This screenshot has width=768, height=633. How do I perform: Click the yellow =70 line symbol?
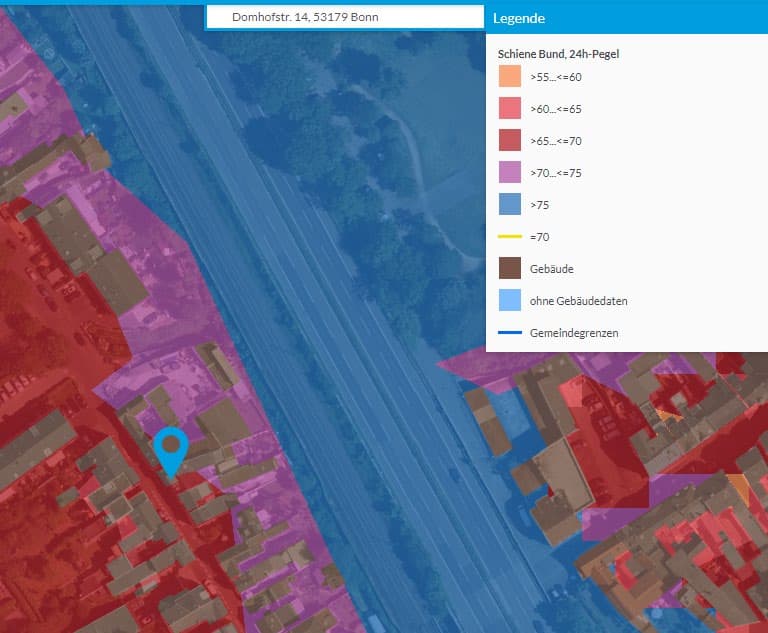point(510,237)
